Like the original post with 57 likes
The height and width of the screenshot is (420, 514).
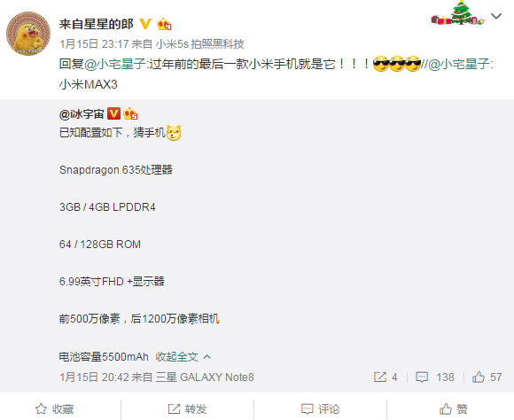(487, 377)
